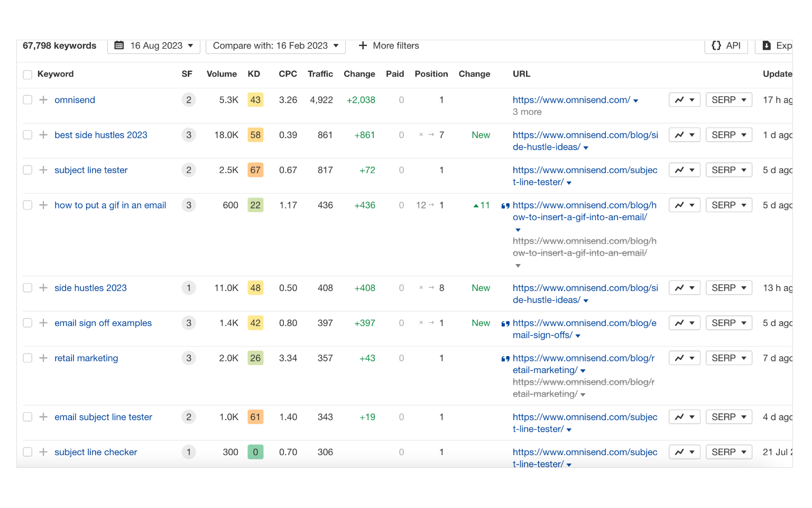Sort by the CPC column header
The image size is (812, 508).
[x=288, y=74]
